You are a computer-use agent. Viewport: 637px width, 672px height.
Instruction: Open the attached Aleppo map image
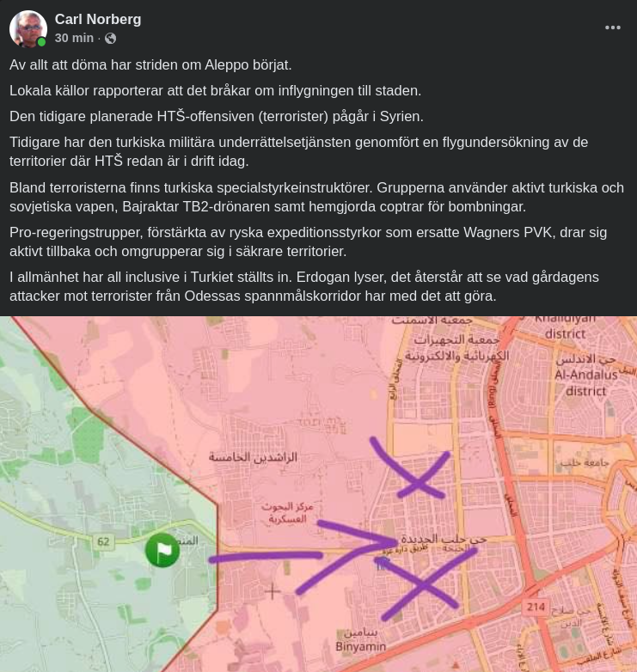(x=318, y=494)
